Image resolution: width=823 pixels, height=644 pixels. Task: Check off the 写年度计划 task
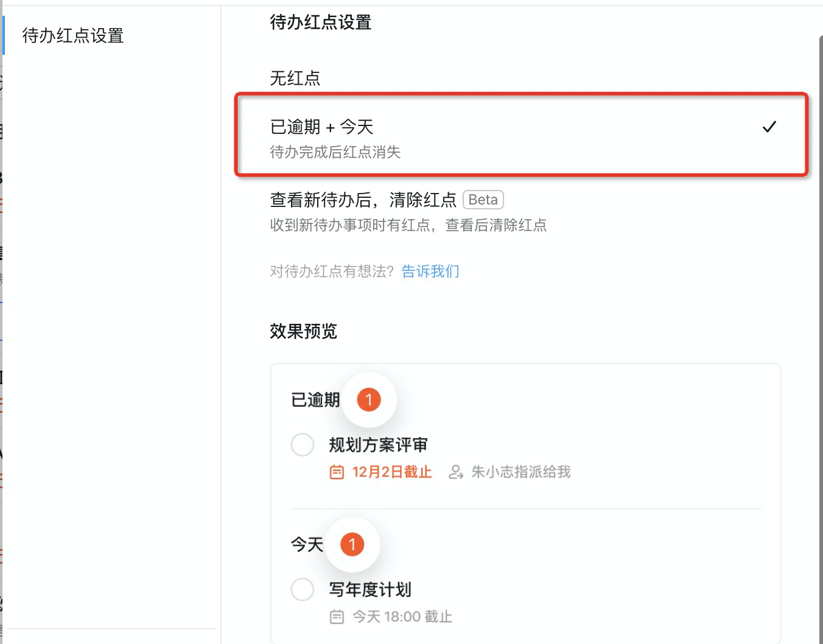pos(303,589)
